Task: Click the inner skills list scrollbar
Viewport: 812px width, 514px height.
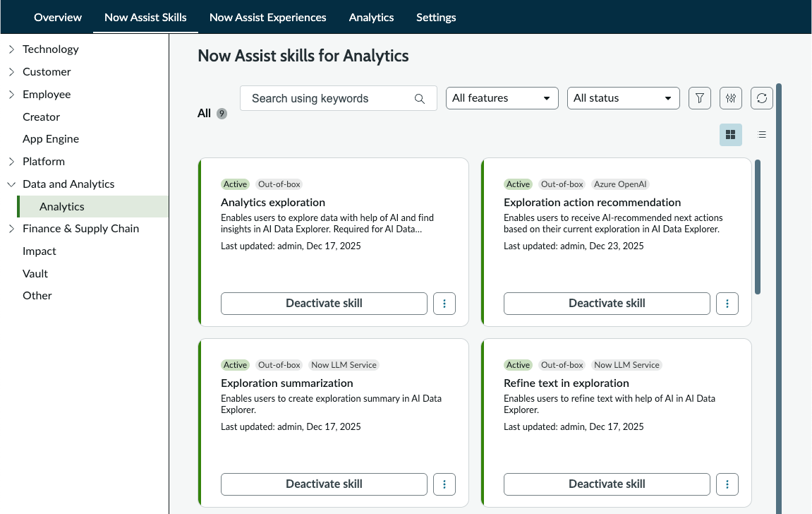Action: (758, 227)
